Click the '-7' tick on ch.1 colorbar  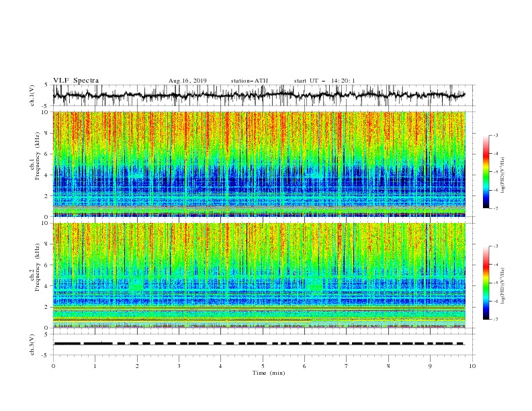(496, 208)
